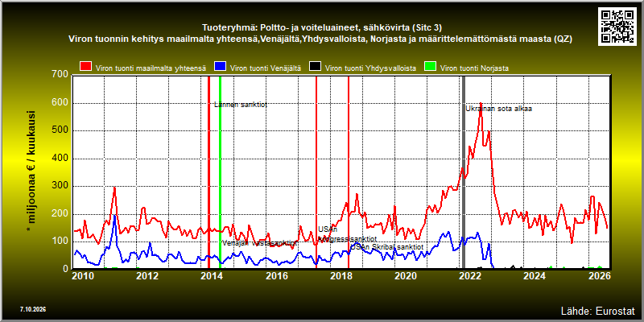Click the QR code in the corner
This screenshot has height=322, width=644.
[x=618, y=26]
